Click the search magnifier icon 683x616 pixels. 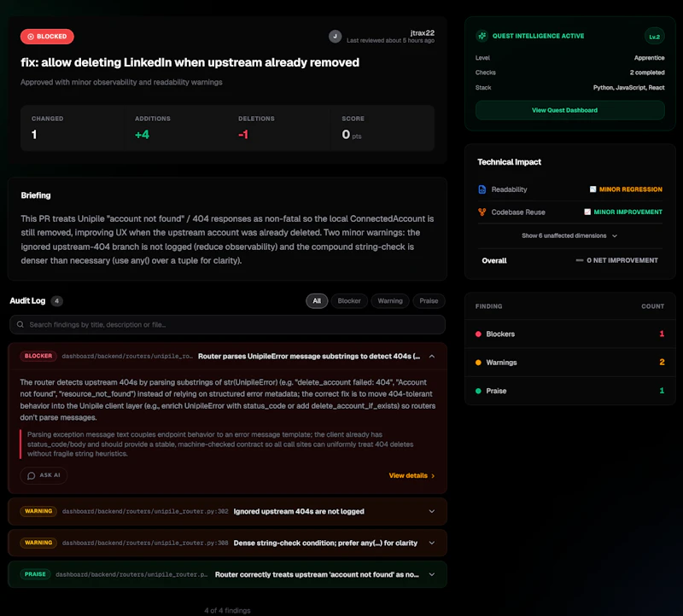(x=20, y=324)
